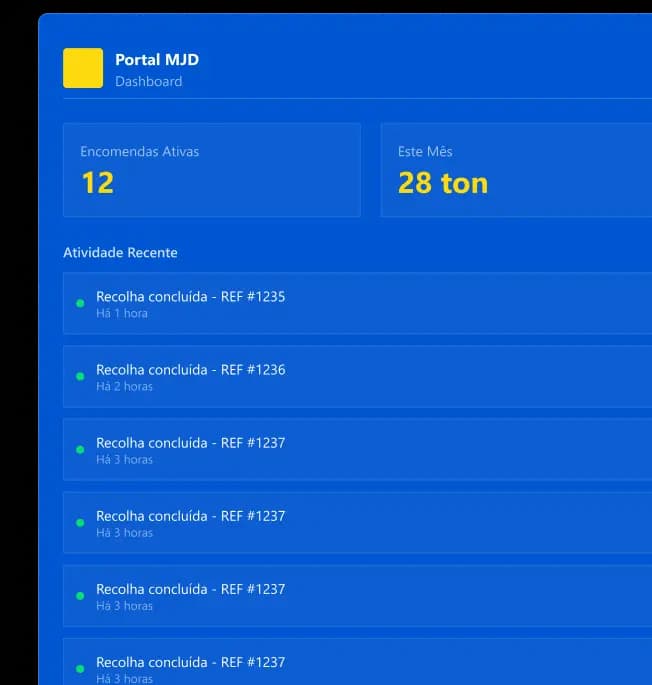Click the Há 1 hora timestamp
This screenshot has height=685, width=652.
(122, 314)
